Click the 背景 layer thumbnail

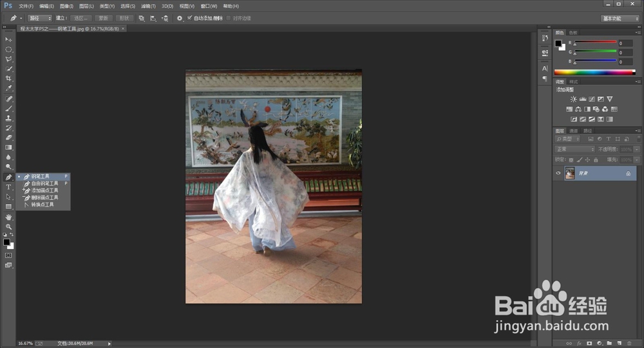(570, 173)
